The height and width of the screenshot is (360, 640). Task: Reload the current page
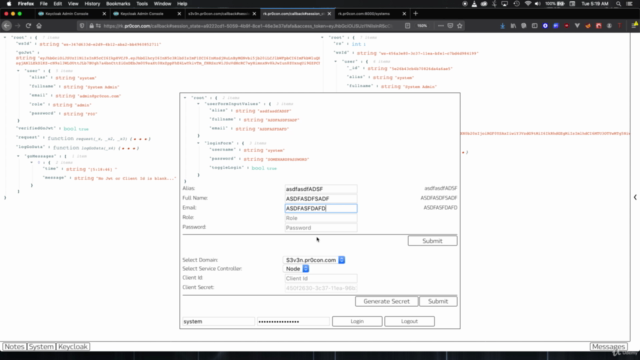tap(28, 26)
